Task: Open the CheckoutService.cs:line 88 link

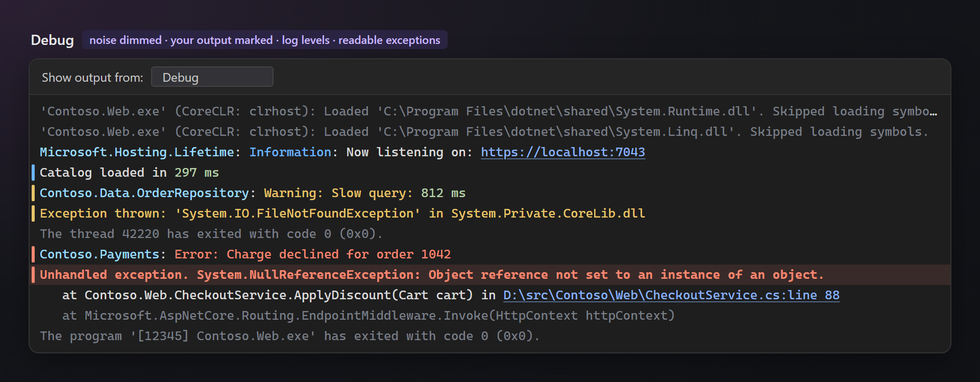Action: [671, 295]
